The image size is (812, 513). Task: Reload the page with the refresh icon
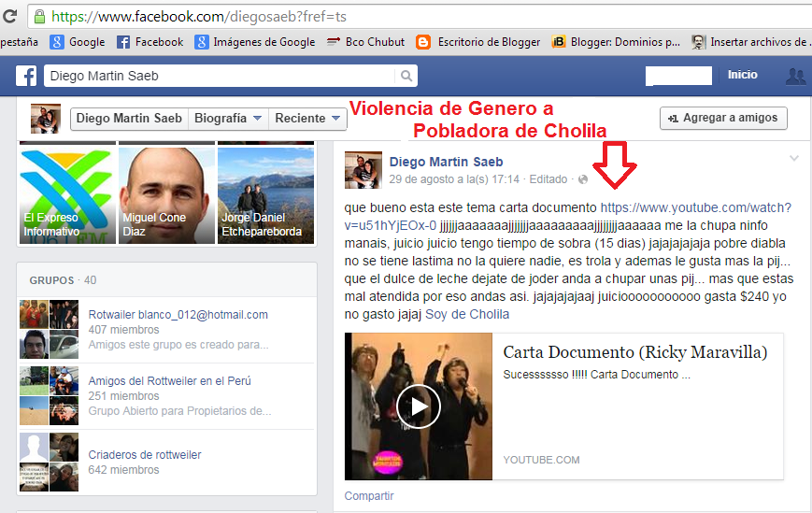pos(8,17)
